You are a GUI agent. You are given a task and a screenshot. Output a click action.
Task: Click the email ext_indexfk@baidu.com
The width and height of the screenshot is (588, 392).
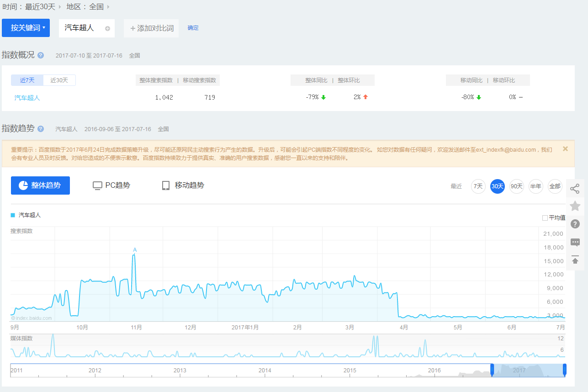(x=506, y=149)
